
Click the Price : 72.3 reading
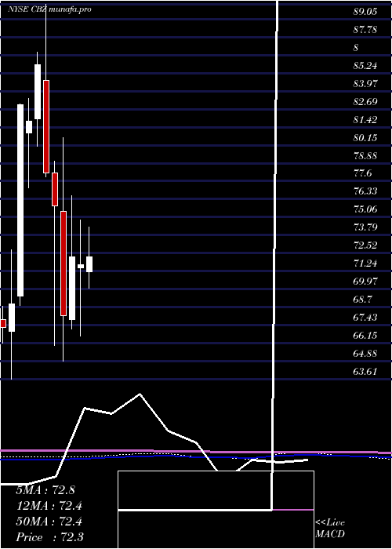[x=49, y=537]
